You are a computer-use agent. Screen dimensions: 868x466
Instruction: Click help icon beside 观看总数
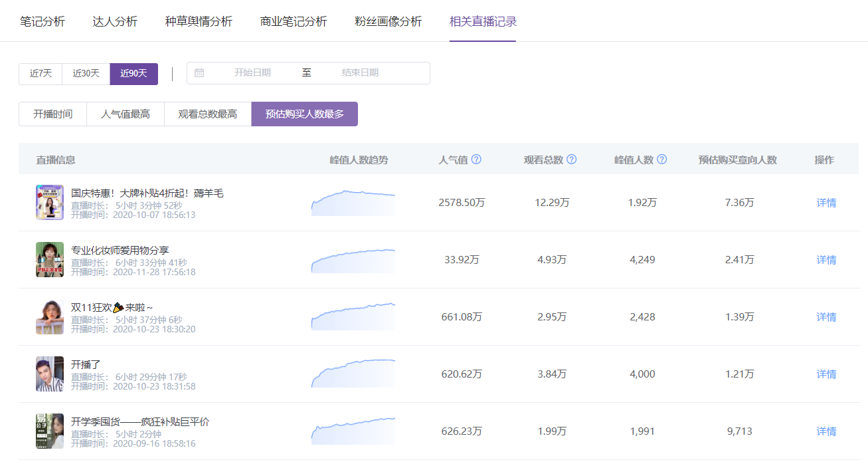point(571,160)
